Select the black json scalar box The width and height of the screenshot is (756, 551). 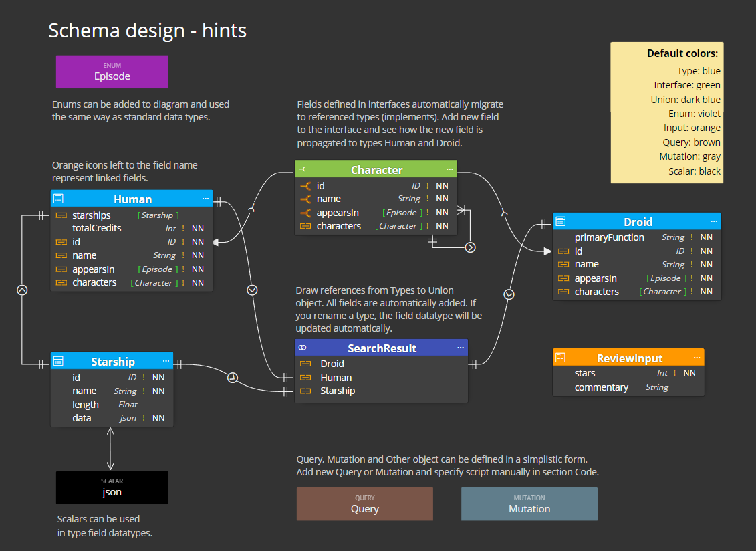coord(112,487)
